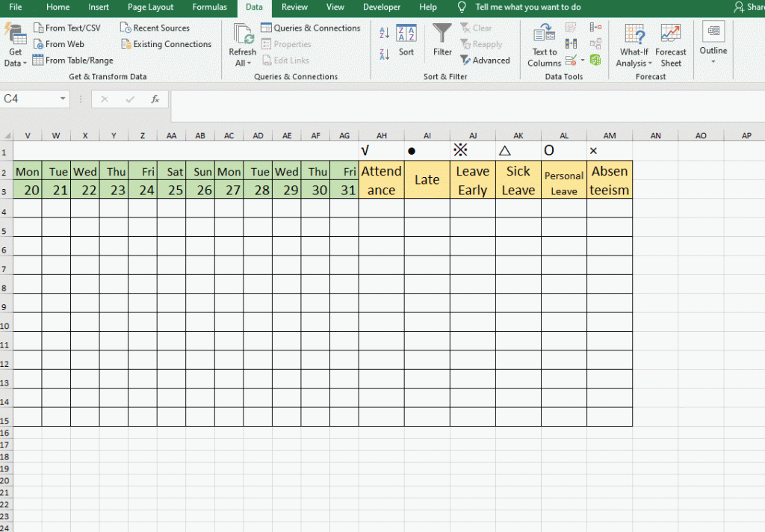Select the cell containing date 31
The height and width of the screenshot is (532, 765).
(x=344, y=189)
